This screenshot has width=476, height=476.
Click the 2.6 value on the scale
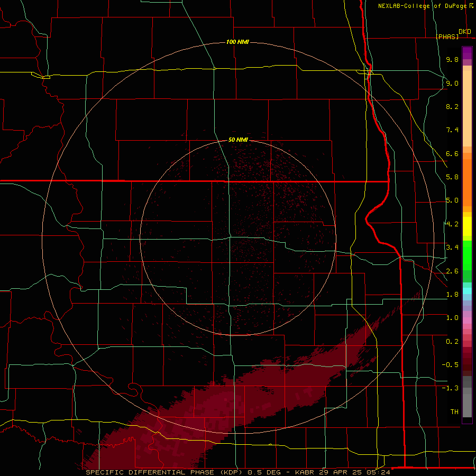click(452, 271)
